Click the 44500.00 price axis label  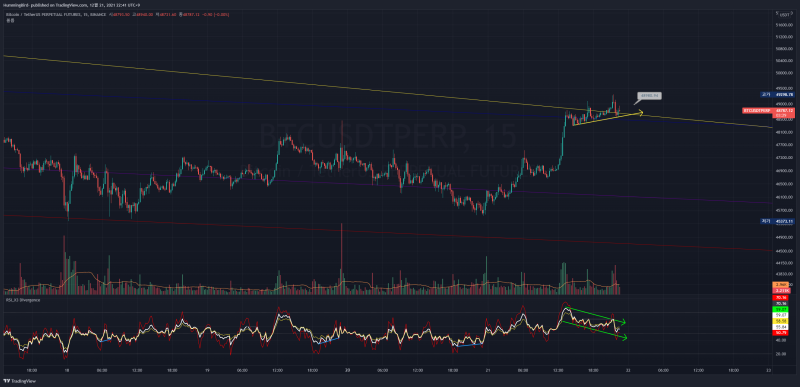(x=785, y=251)
